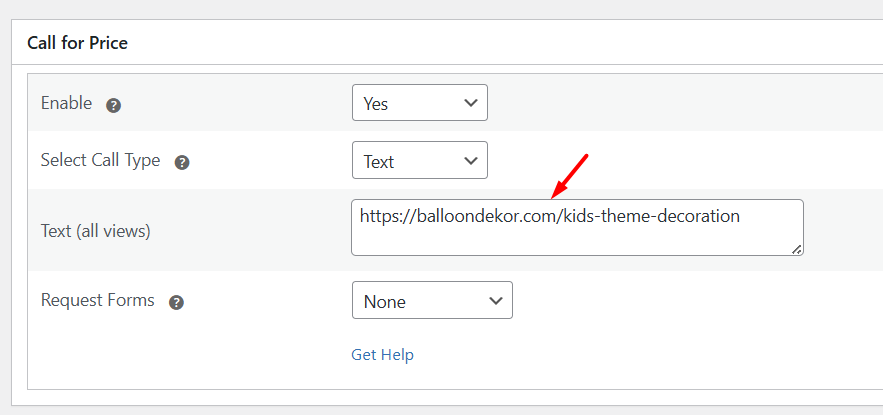Click the chevron arrow on Enable select
Screen dimensions: 883x415
click(x=471, y=103)
